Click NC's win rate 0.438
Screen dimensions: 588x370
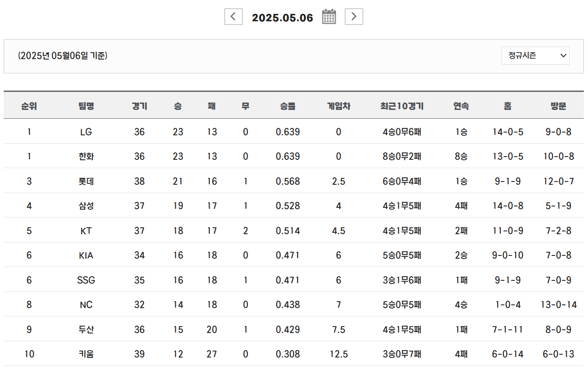[288, 305]
